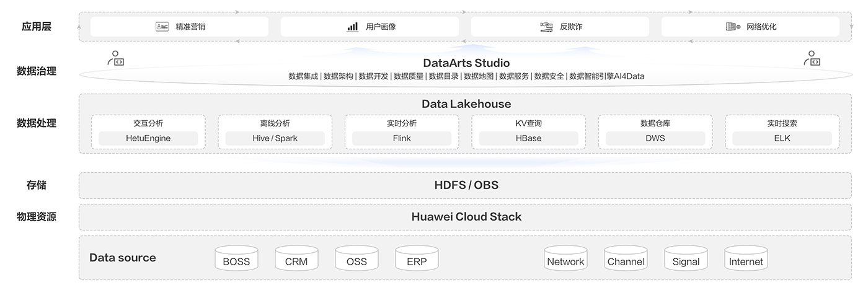
Task: Select the OSS database cylinder
Action: 356,258
